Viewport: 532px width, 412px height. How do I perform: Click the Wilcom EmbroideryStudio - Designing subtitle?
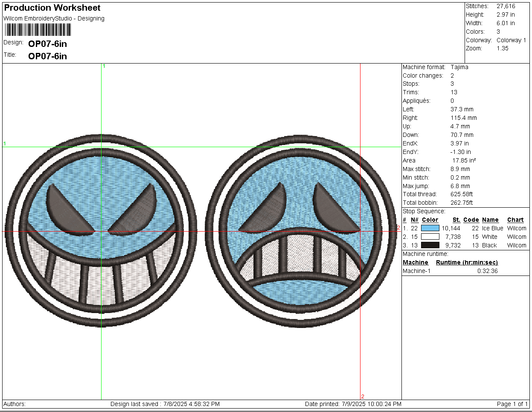pyautogui.click(x=54, y=18)
